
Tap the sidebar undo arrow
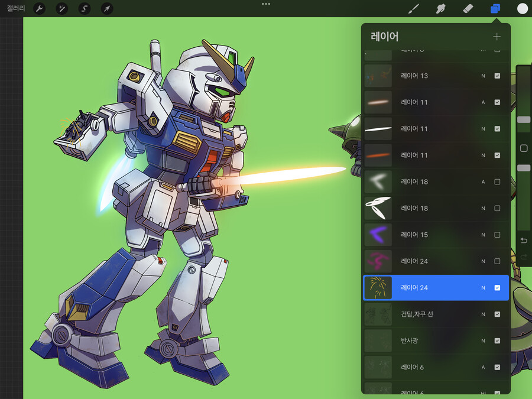pos(524,241)
